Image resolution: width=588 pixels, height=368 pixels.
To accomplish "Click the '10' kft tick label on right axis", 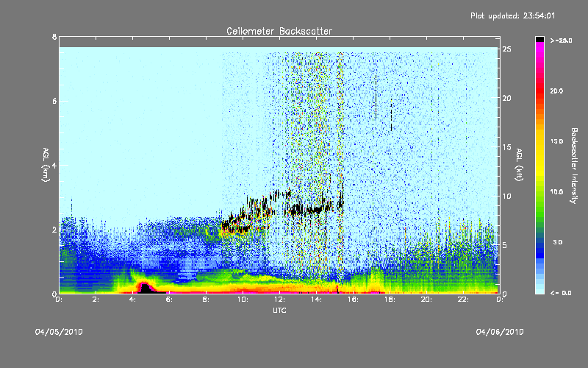I will [507, 196].
